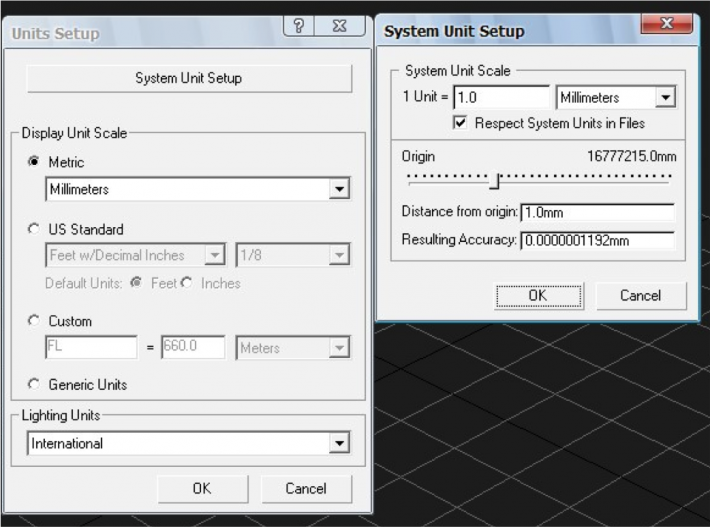The image size is (710, 527).
Task: Expand the Metric Millimeters dropdown
Action: [x=339, y=189]
